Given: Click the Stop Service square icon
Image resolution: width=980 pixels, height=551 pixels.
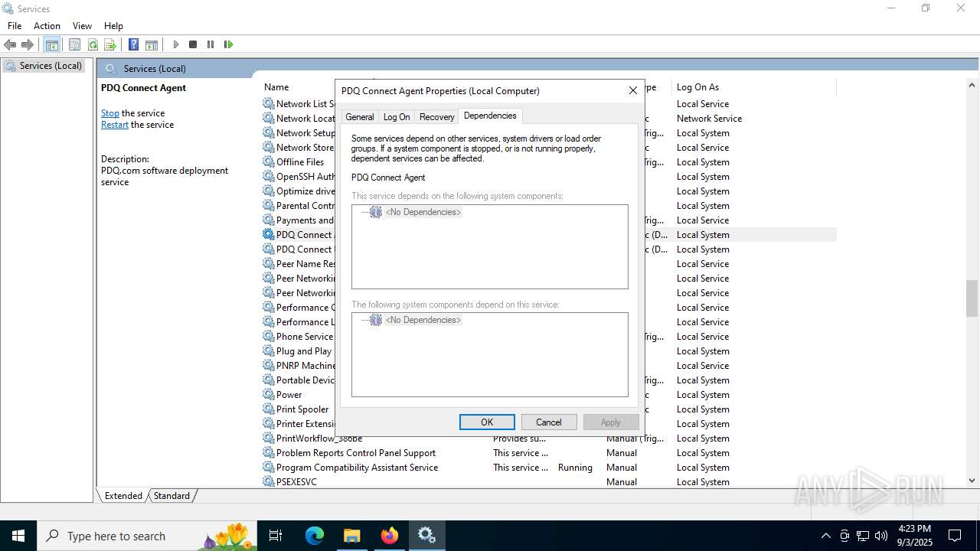Looking at the screenshot, I should pyautogui.click(x=193, y=44).
